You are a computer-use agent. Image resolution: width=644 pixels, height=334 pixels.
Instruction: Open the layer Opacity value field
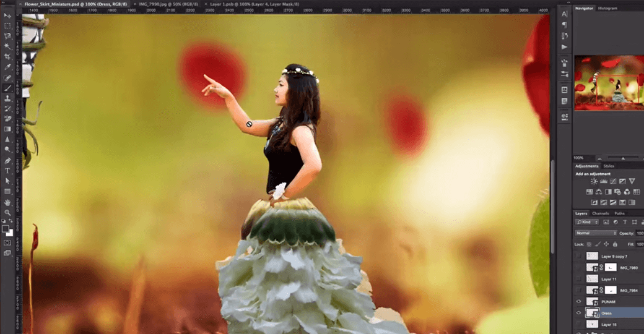(640, 233)
